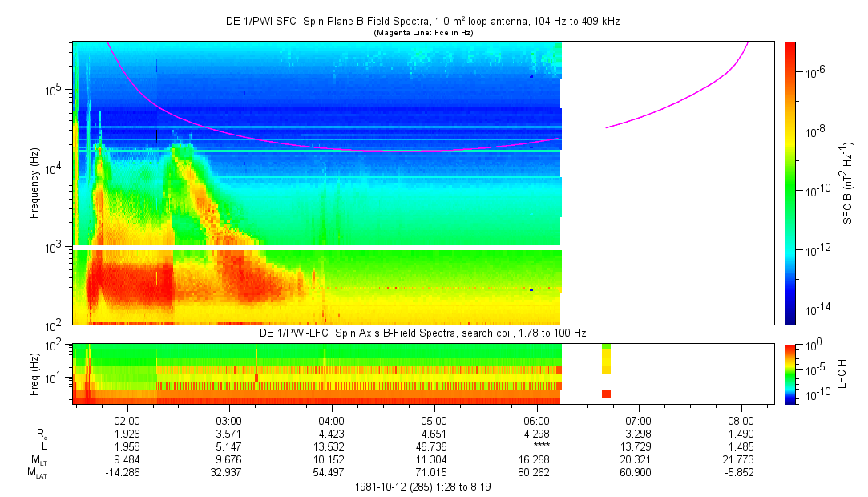Select the 05:00 time axis tick label

pos(434,419)
